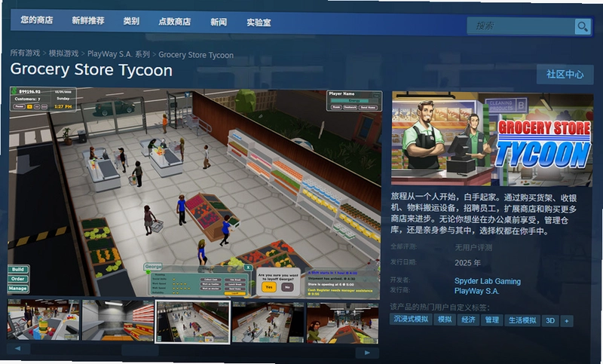Screen dimensions: 603x364
Task: Open the 社区中心 button
Action: [x=565, y=74]
